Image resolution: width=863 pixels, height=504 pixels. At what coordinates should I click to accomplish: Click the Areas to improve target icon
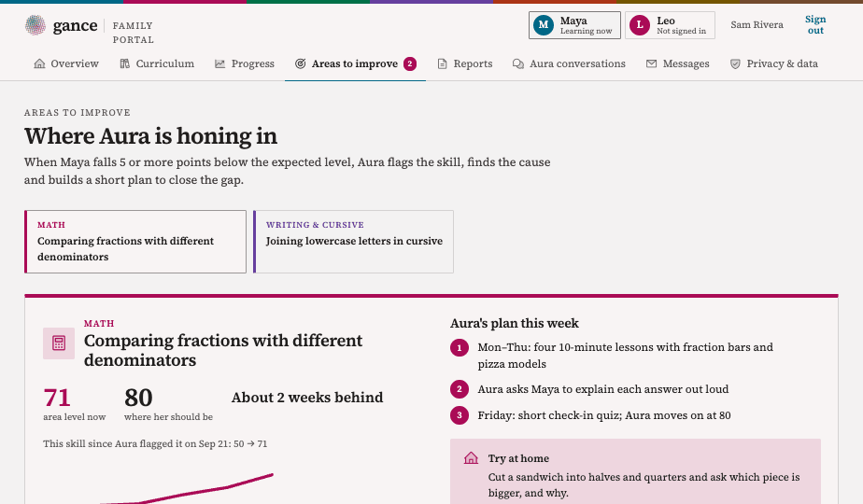(301, 63)
